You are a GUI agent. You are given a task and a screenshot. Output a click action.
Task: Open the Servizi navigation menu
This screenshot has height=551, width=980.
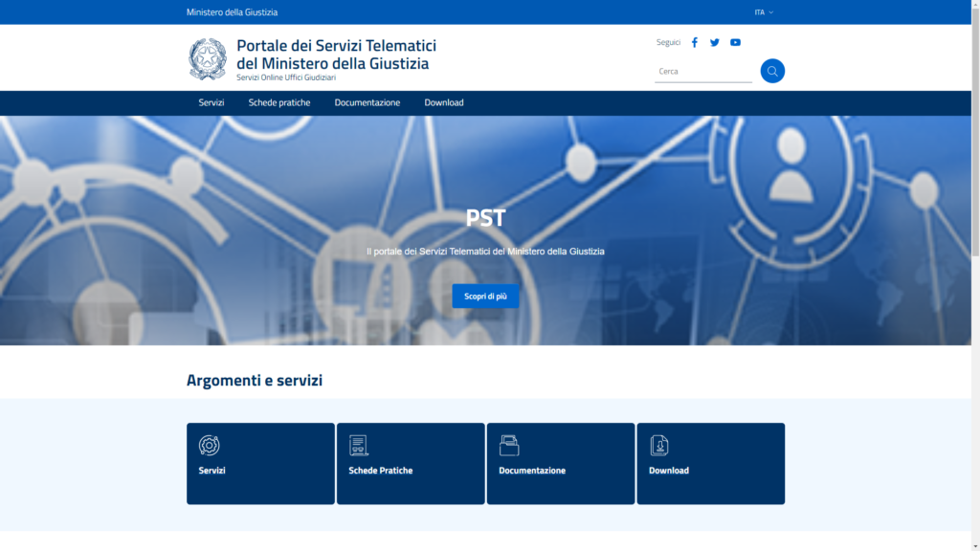[x=212, y=102]
